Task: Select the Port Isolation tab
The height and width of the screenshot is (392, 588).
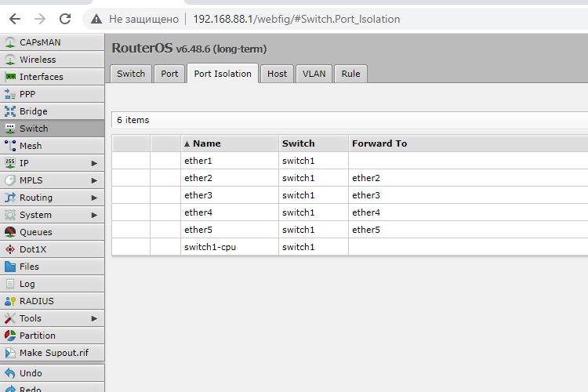Action: (223, 73)
